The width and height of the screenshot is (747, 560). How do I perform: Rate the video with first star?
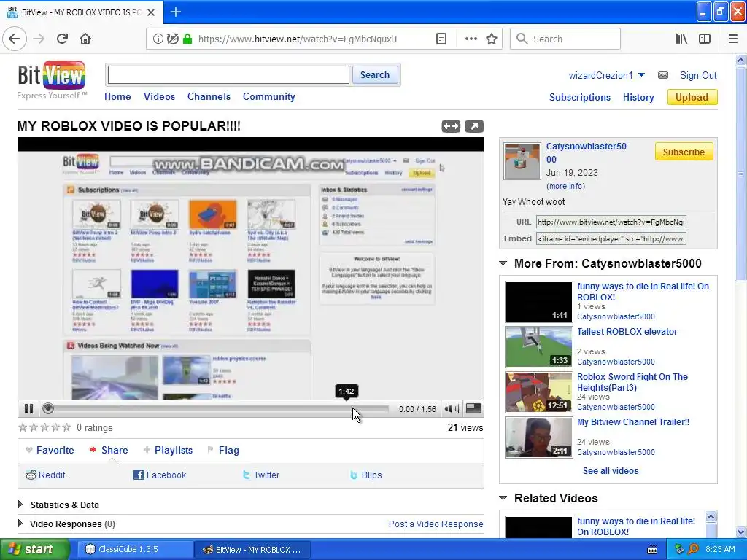(23, 427)
